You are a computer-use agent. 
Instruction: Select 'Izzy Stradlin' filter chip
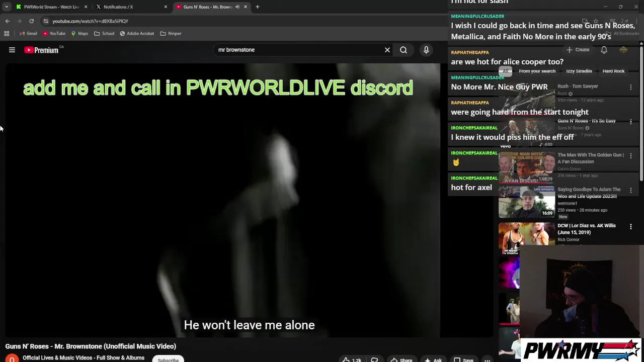coord(579,71)
